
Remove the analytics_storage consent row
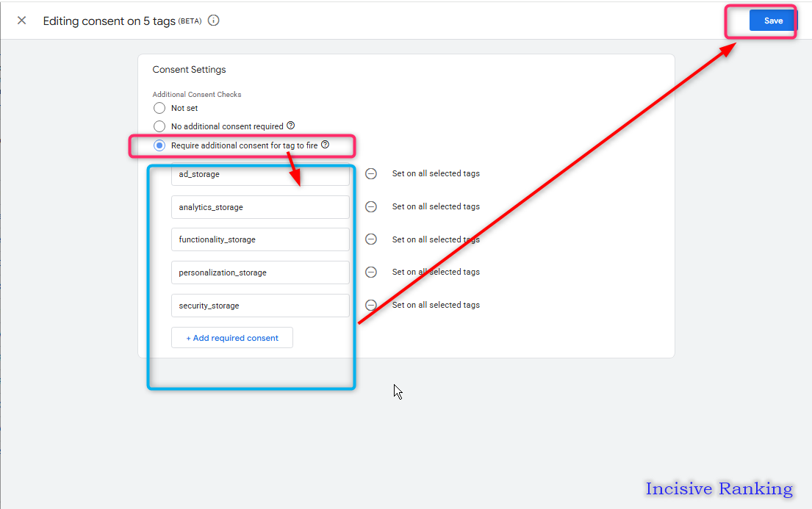(x=371, y=206)
